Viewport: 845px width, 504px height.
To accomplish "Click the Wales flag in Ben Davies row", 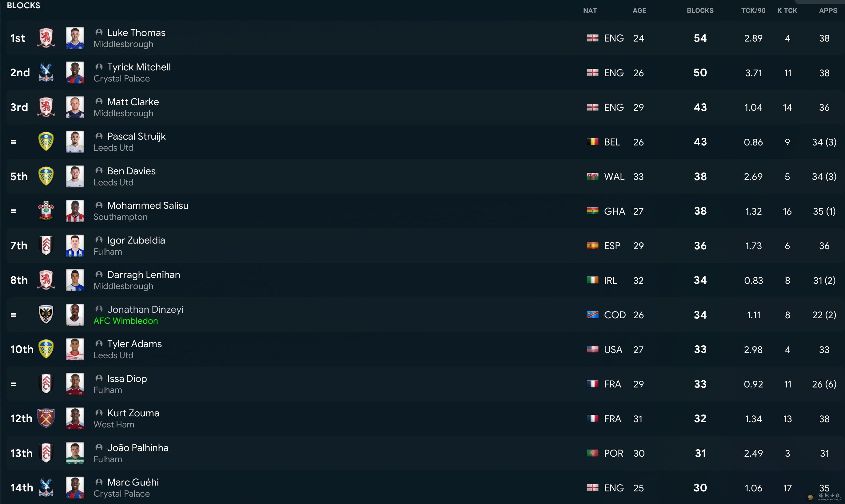I will tap(592, 177).
